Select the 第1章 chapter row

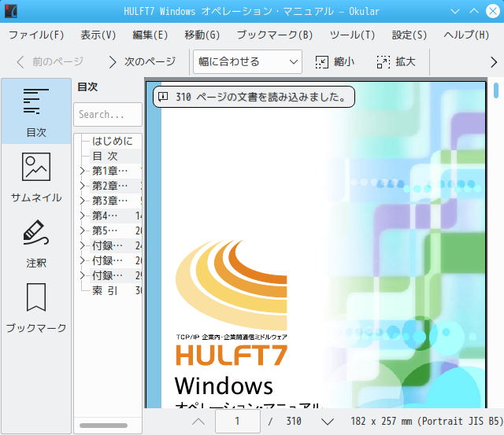pos(115,171)
